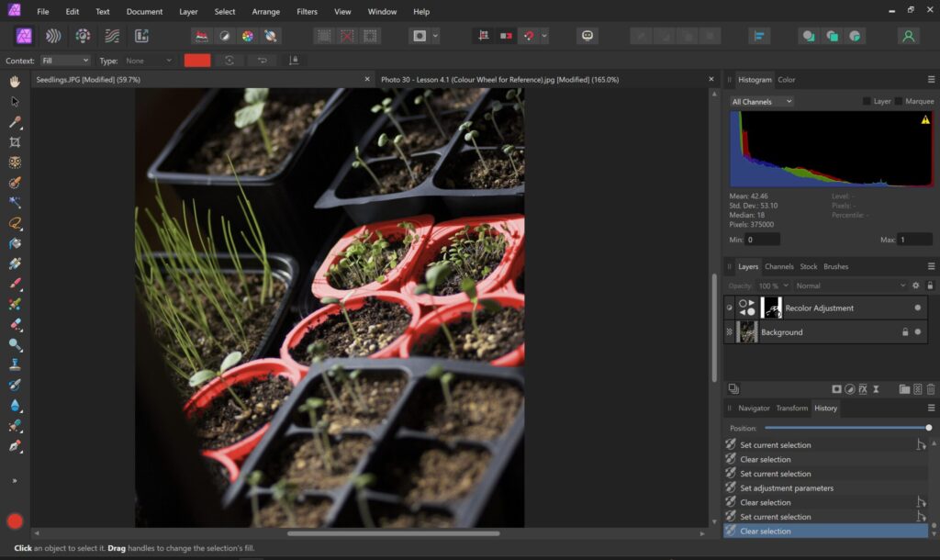Screen dimensions: 940x560
Task: Open the All Channels dropdown
Action: click(x=761, y=101)
